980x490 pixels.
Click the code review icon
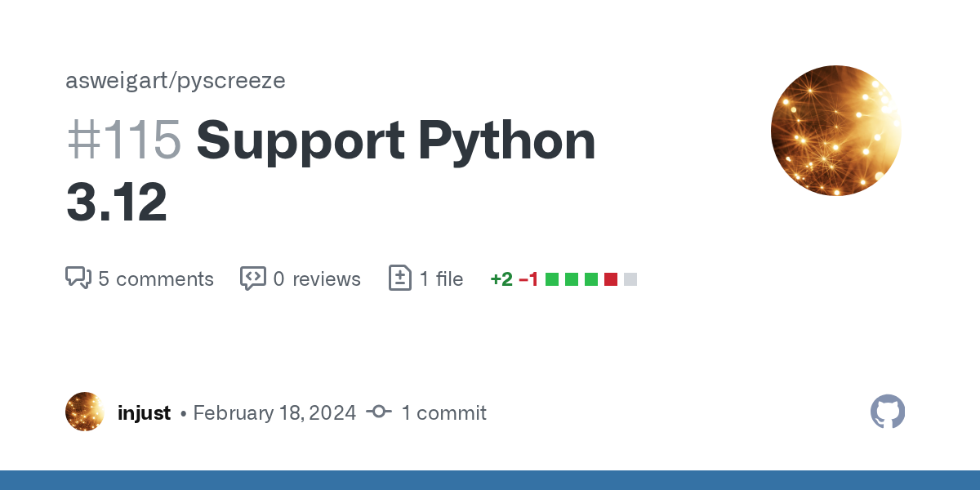(x=253, y=278)
